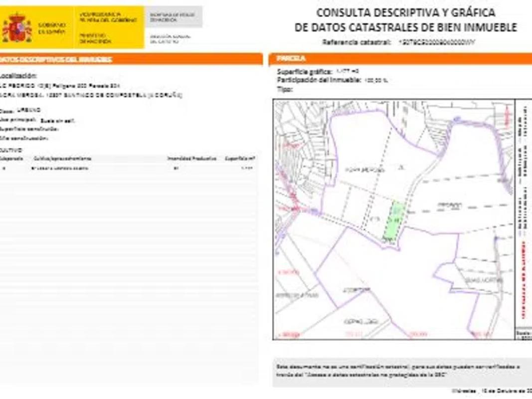Click the Gobierno de España logo text
The height and width of the screenshot is (399, 532).
pyautogui.click(x=51, y=28)
